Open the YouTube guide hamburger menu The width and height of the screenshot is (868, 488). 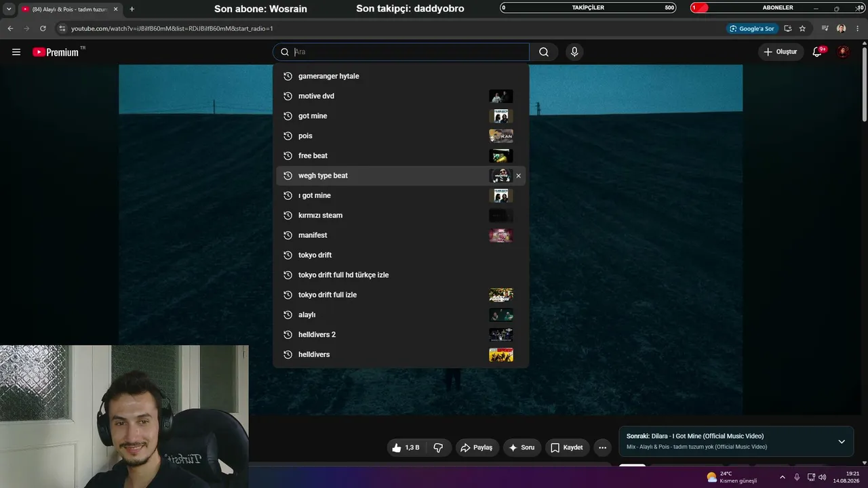(16, 52)
